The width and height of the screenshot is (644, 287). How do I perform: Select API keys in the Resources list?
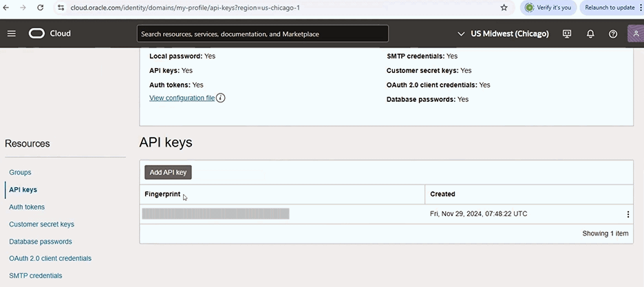click(x=23, y=190)
